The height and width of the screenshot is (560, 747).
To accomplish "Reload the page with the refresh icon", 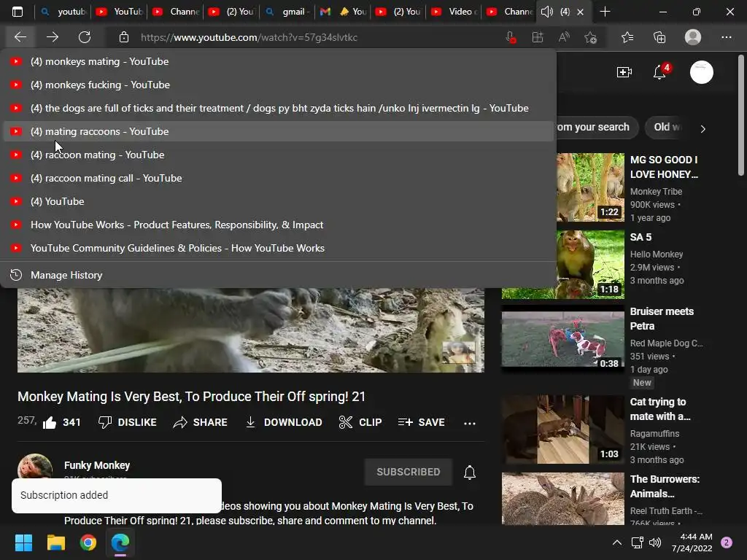I will (85, 37).
